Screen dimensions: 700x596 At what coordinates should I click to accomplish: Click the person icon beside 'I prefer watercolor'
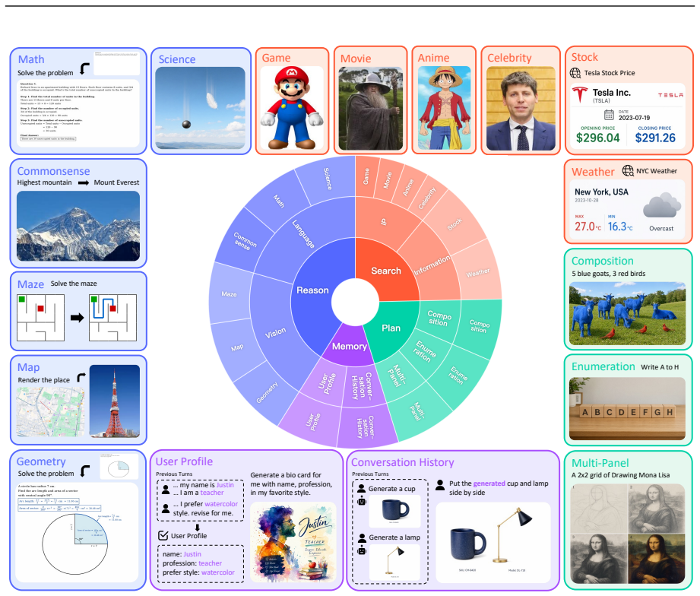pos(166,509)
